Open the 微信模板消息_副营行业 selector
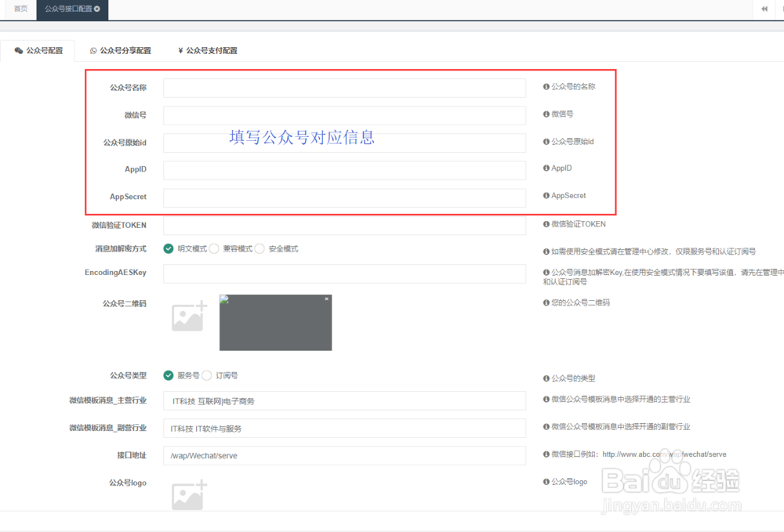The image size is (784, 532). pyautogui.click(x=345, y=428)
